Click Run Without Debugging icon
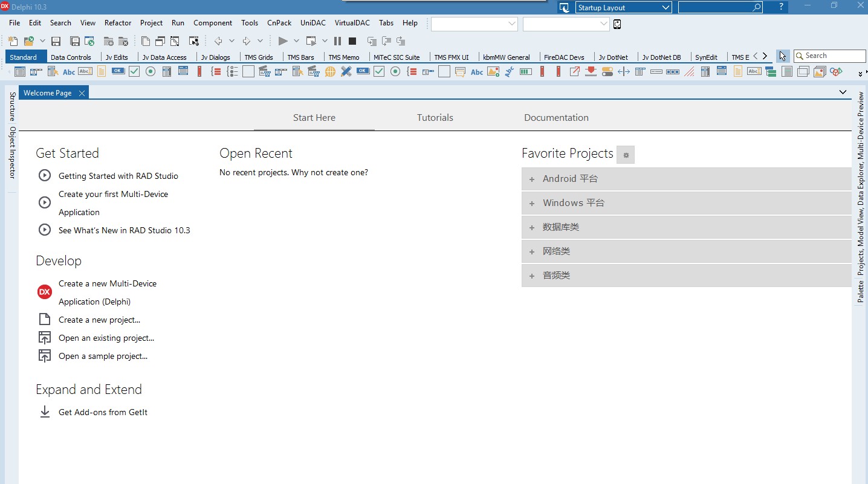This screenshot has height=484, width=868. tap(311, 41)
